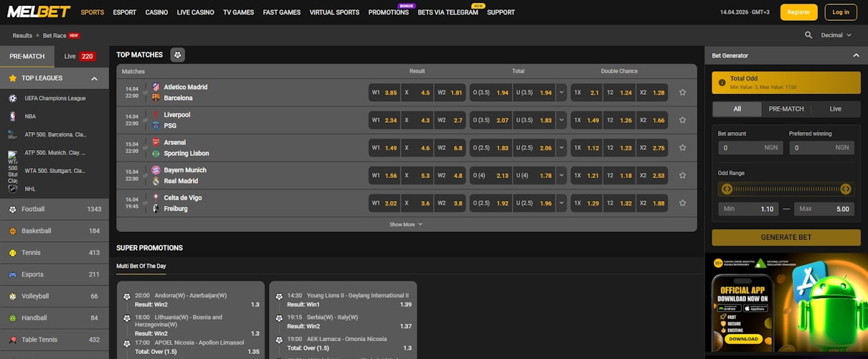868x359 pixels.
Task: Open the PROMOTIONS menu
Action: tap(388, 12)
